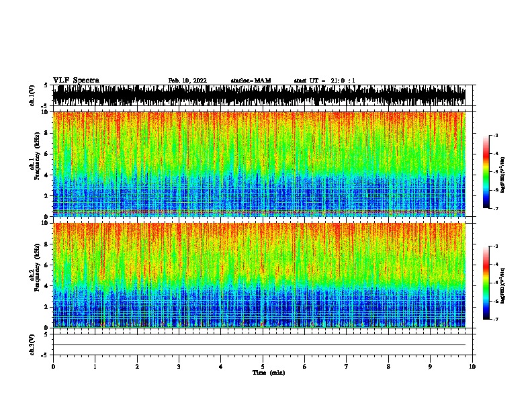
Task: Click the ch.2 color scale bar
Action: click(x=486, y=283)
